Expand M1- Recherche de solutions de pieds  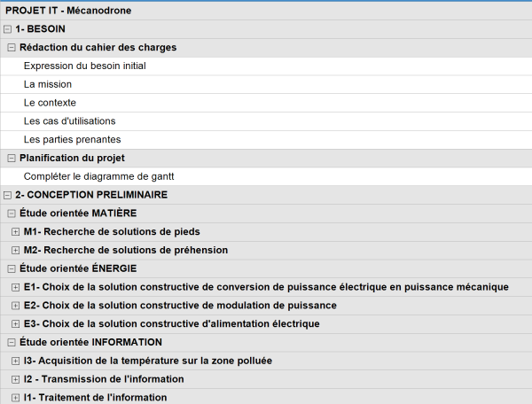pyautogui.click(x=16, y=232)
